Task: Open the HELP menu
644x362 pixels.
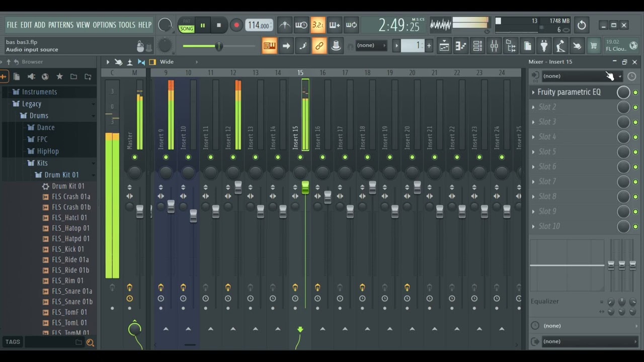Action: coord(145,25)
